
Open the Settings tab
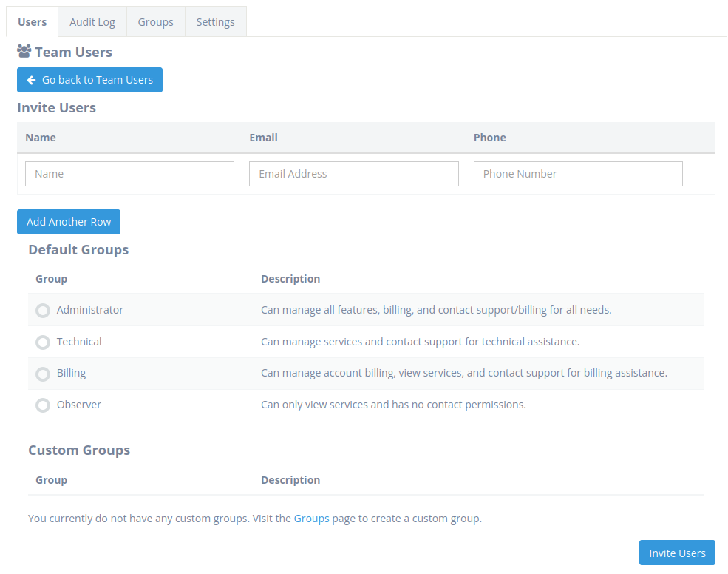tap(215, 22)
